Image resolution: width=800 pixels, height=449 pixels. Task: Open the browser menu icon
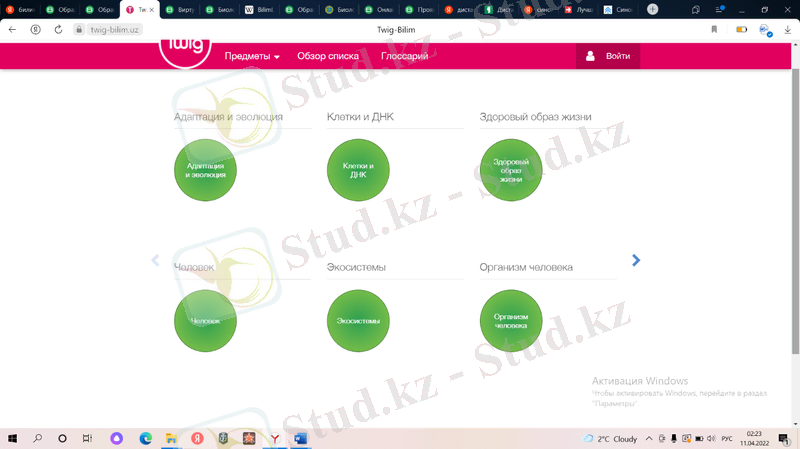coord(719,9)
